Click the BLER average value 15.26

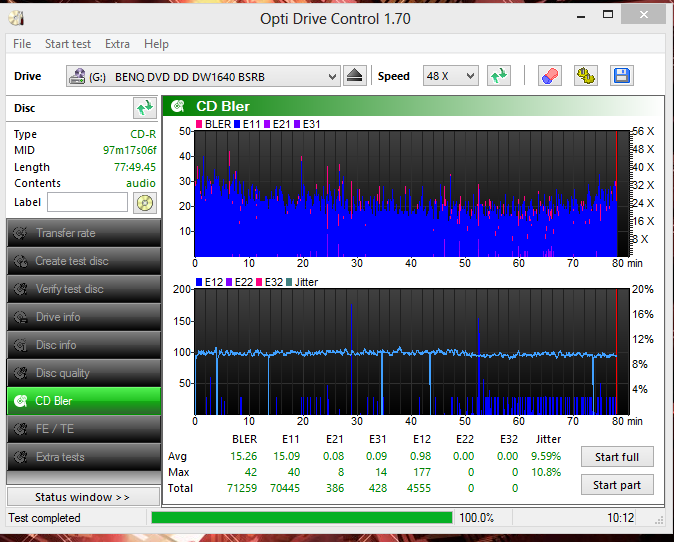(244, 456)
